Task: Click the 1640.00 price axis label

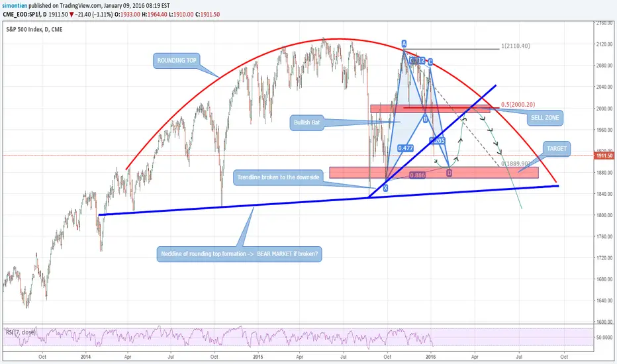Action: [604, 300]
